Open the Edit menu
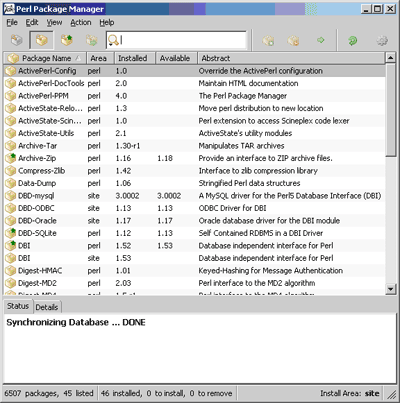The height and width of the screenshot is (403, 400). point(32,23)
